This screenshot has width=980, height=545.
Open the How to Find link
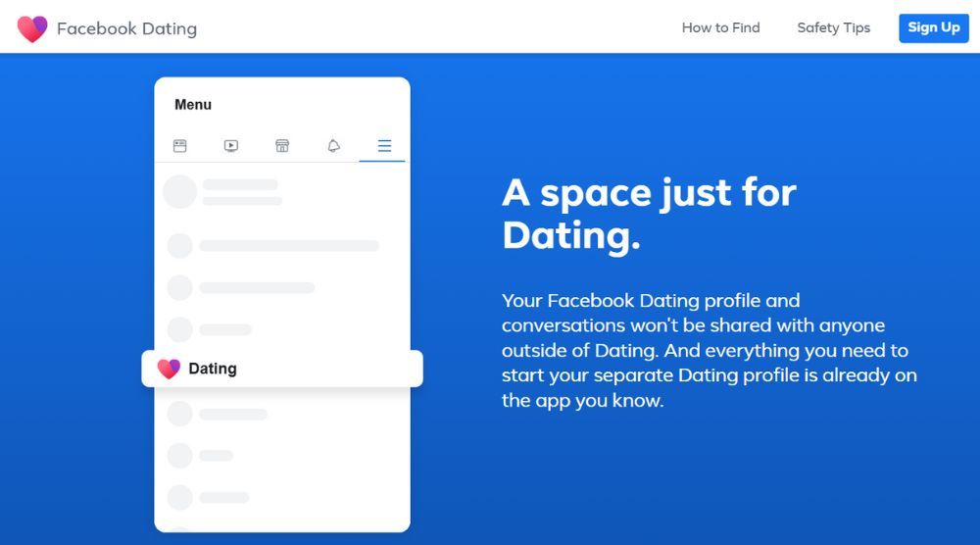coord(720,27)
